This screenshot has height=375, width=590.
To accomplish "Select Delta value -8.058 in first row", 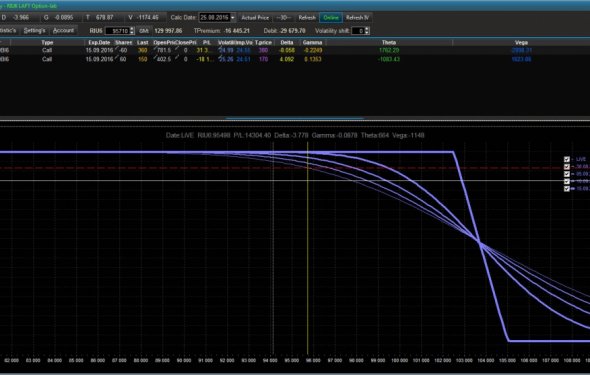I will (x=286, y=50).
